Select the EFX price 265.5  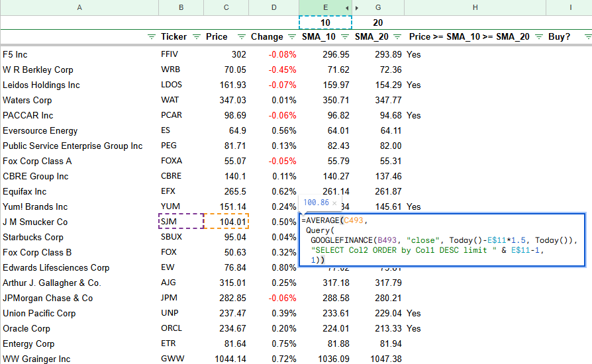[226, 192]
